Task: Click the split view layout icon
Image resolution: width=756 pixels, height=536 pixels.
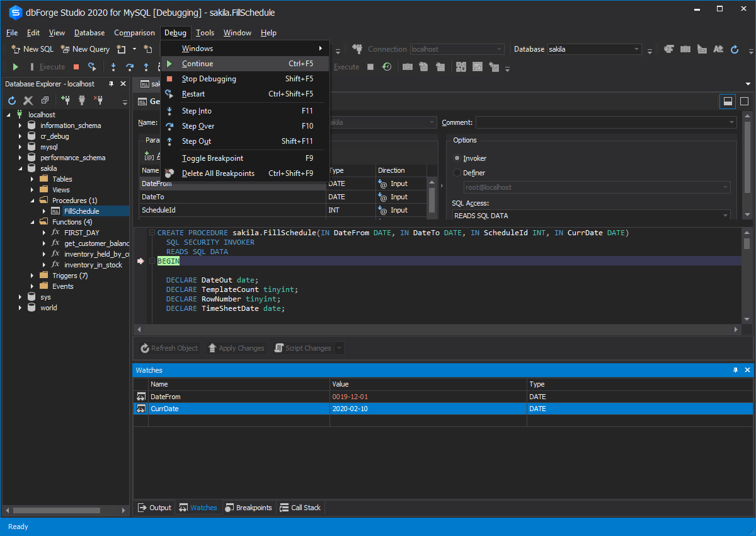Action: 727,101
